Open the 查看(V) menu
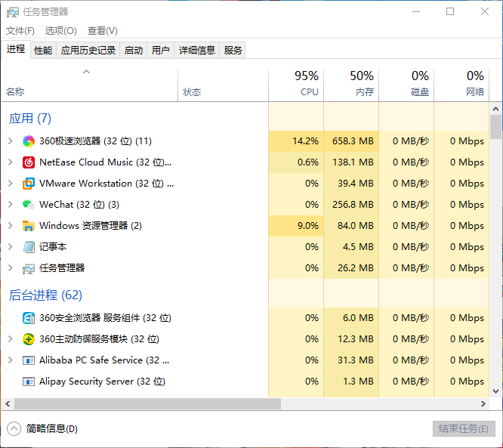Viewport: 503px width, 448px height. click(x=103, y=31)
